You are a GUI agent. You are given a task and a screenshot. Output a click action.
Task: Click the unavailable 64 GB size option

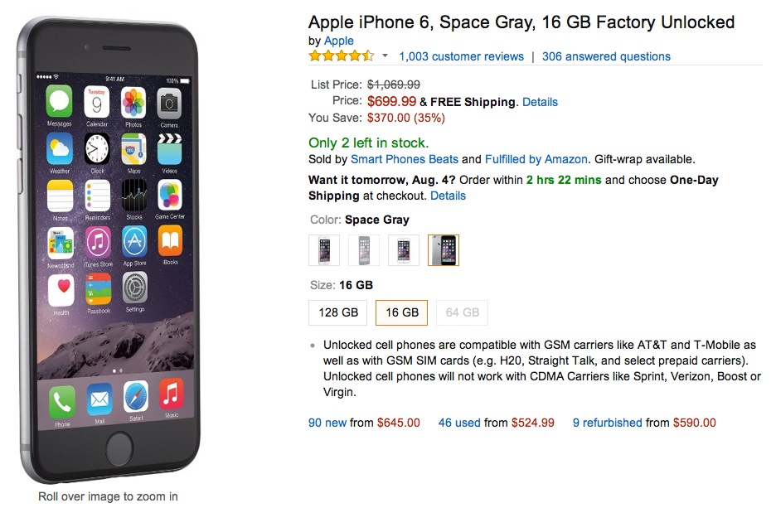[463, 312]
